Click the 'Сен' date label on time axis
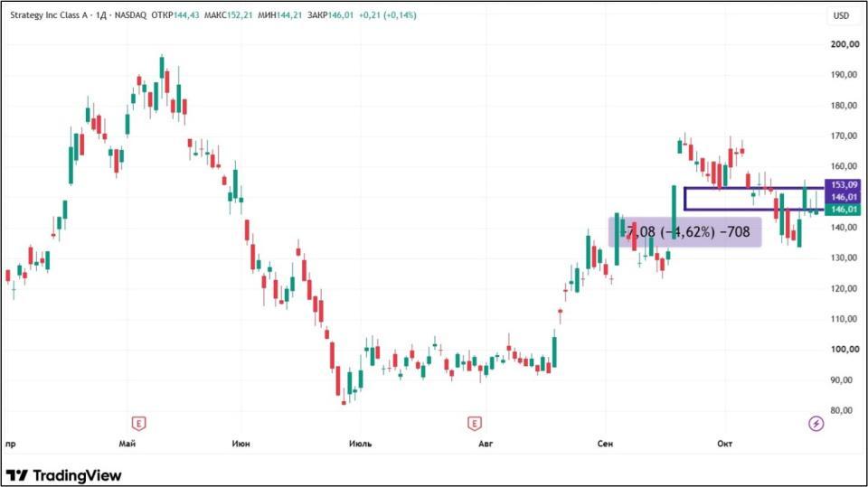The height and width of the screenshot is (487, 868). (x=605, y=444)
